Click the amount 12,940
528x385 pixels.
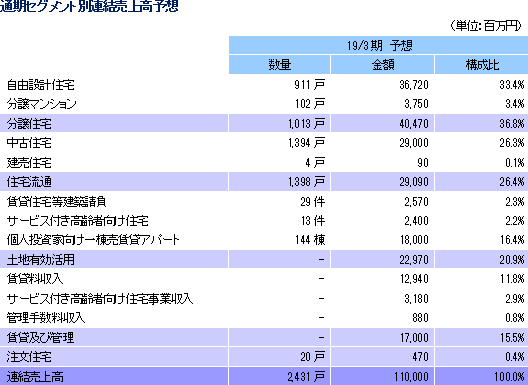pyautogui.click(x=414, y=279)
